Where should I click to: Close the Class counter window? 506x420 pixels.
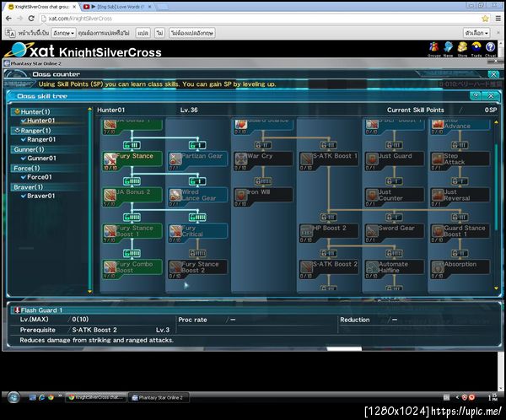tap(493, 74)
